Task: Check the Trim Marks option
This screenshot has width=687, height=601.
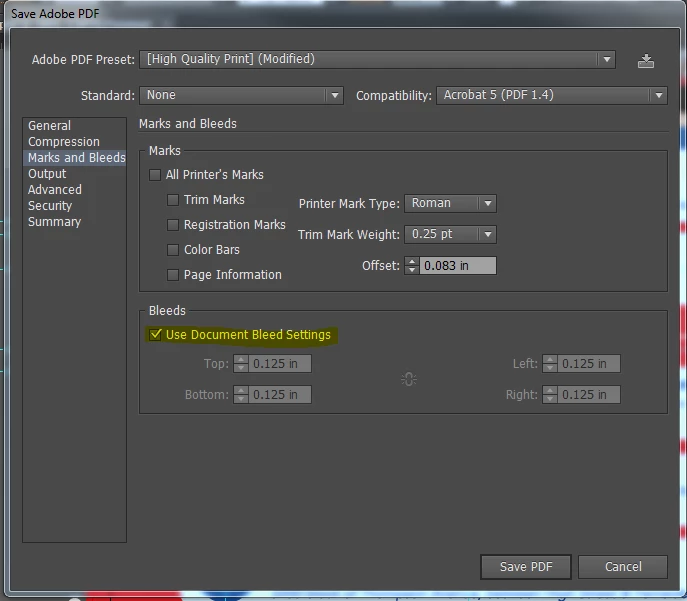Action: 173,200
